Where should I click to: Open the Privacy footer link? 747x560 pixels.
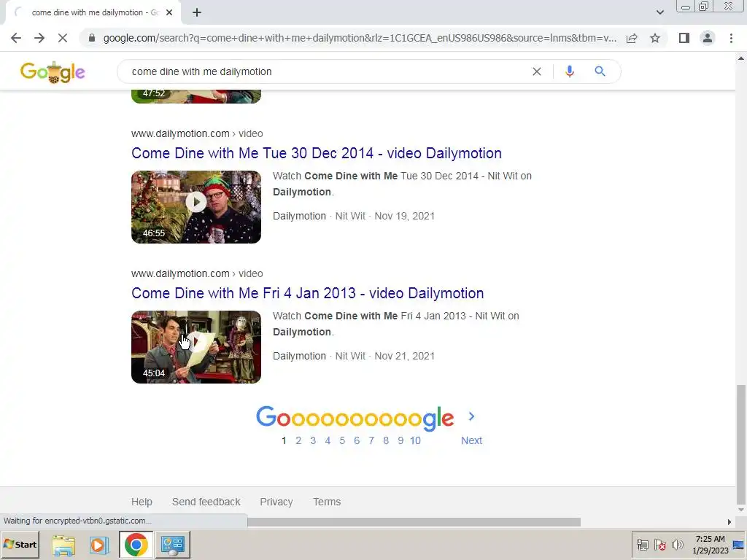(276, 502)
